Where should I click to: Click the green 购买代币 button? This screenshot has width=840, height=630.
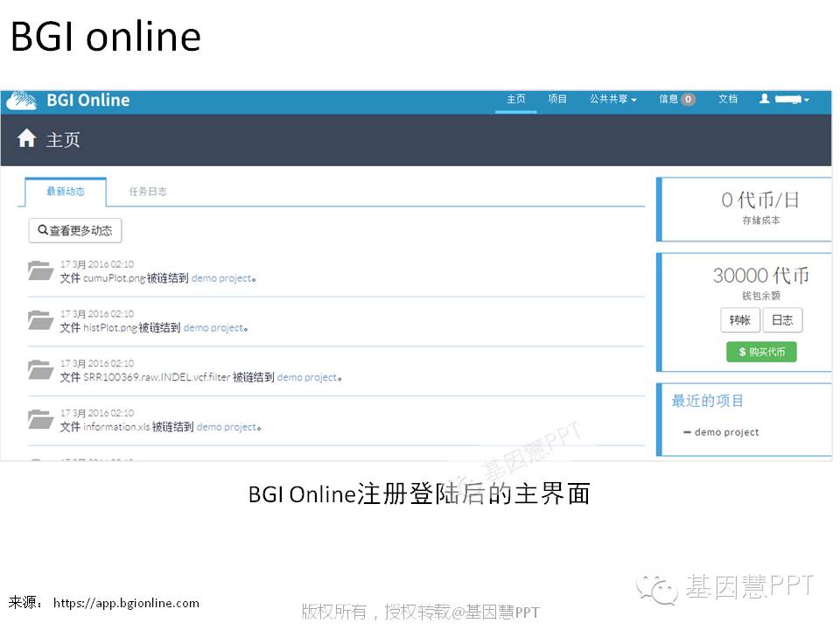click(761, 352)
